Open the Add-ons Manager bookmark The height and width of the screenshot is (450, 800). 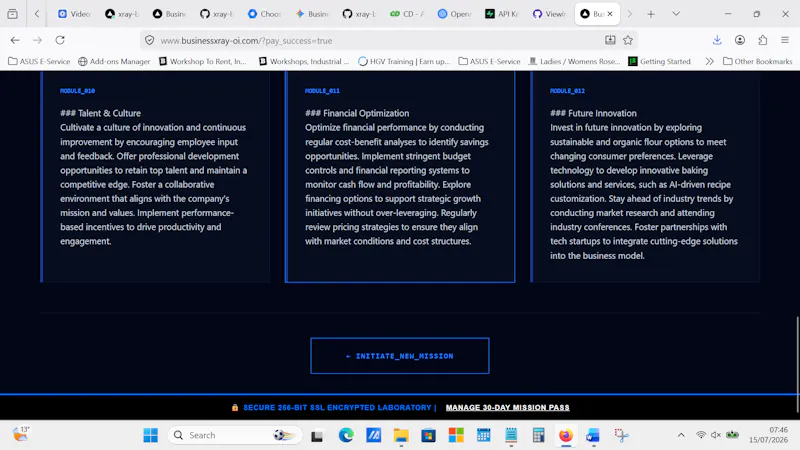point(114,61)
